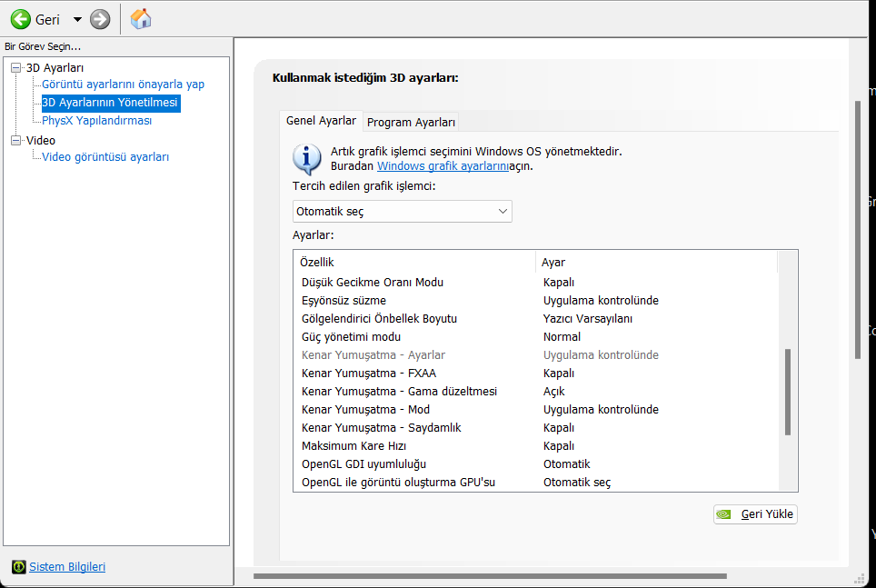Select the Düşük Gecikme Oranı Modu row
876x588 pixels.
coord(536,283)
